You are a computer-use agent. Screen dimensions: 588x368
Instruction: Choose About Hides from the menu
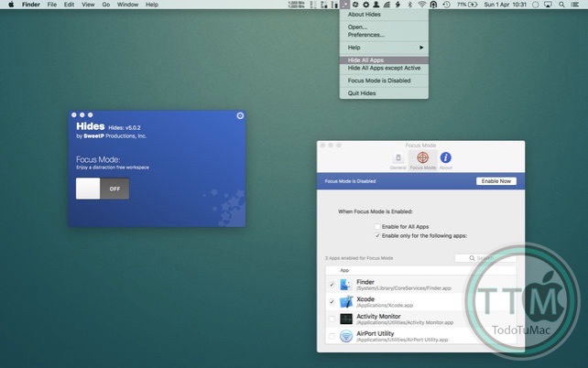[x=384, y=15]
